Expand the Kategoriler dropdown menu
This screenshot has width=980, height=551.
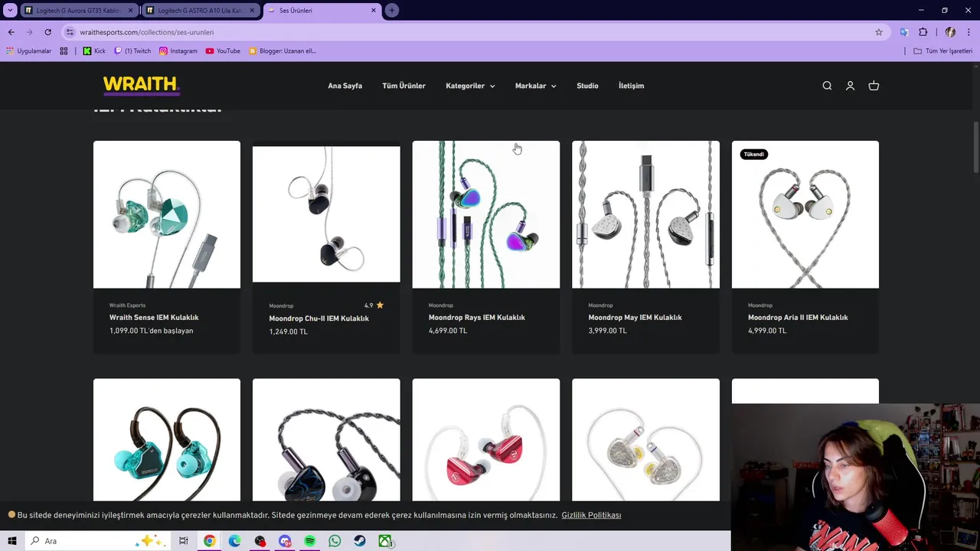coord(470,86)
